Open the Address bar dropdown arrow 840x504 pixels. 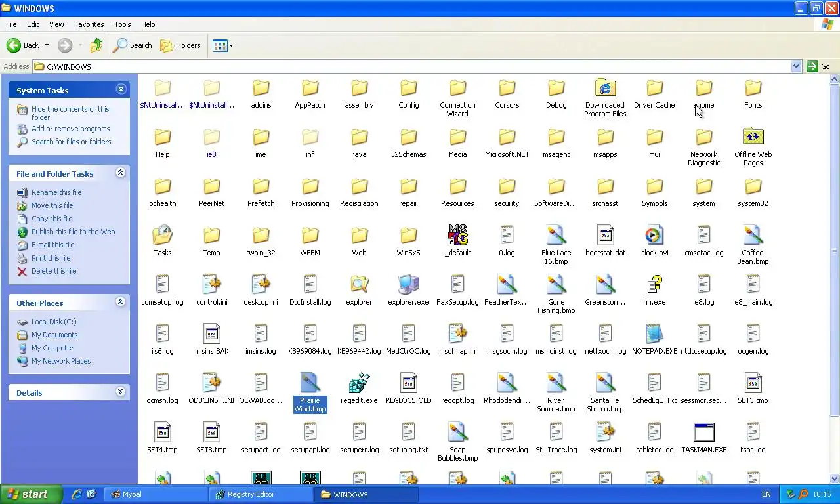point(796,66)
